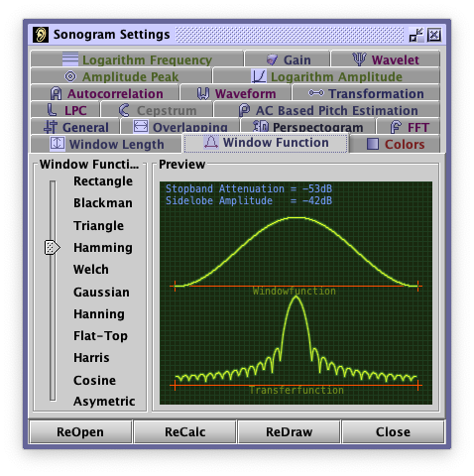The image size is (474, 476).
Task: Click the Logarithm Amplitude graph icon
Action: point(258,76)
